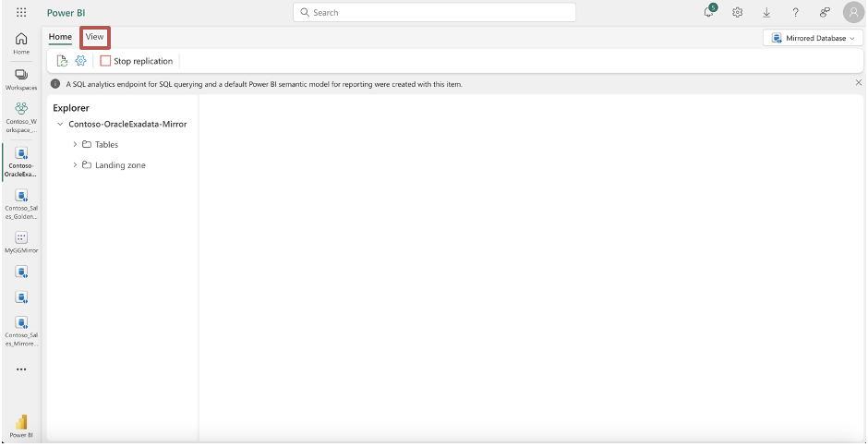This screenshot has height=447, width=868.
Task: Open the settings gear in header
Action: [x=738, y=12]
